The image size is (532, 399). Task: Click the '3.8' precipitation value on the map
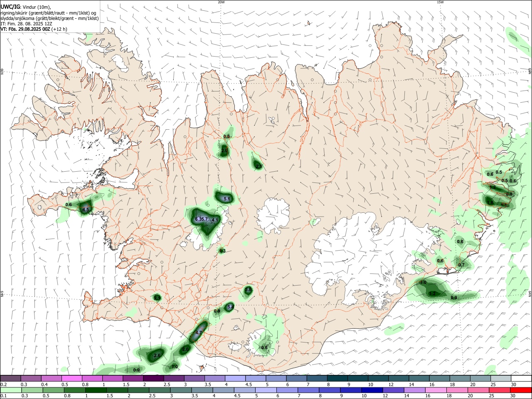coord(248,289)
